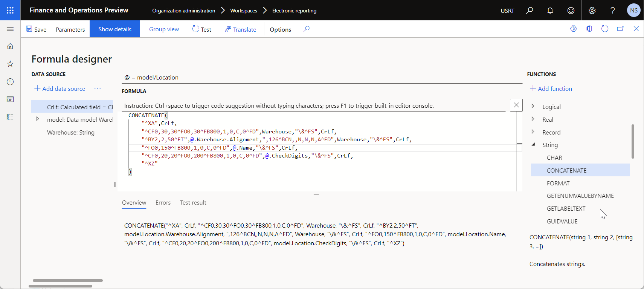This screenshot has height=289, width=644.
Task: Open page in new window icon
Action: coord(620,29)
